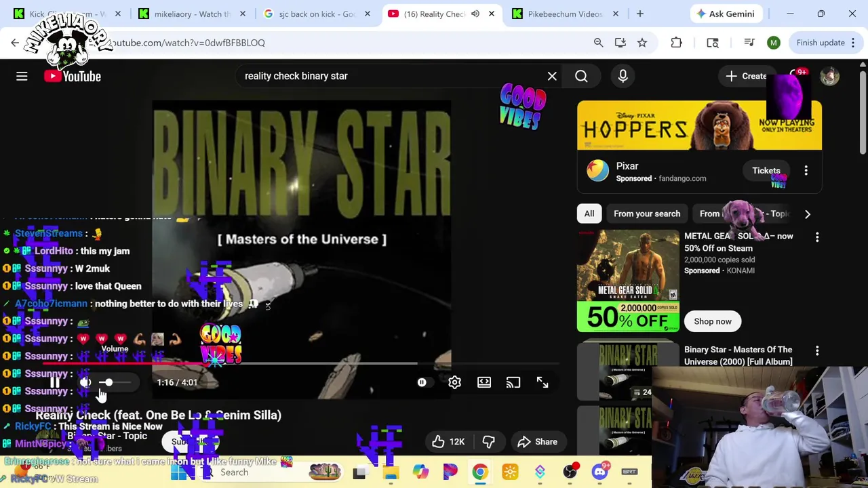Viewport: 868px width, 488px height.
Task: Bookmark this page with the star
Action: tap(642, 43)
